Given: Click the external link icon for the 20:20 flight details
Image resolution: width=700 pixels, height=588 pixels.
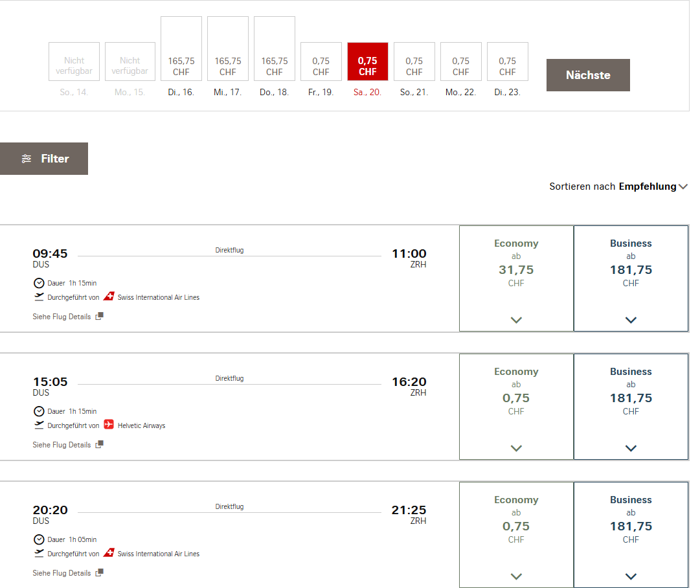Looking at the screenshot, I should (x=99, y=573).
